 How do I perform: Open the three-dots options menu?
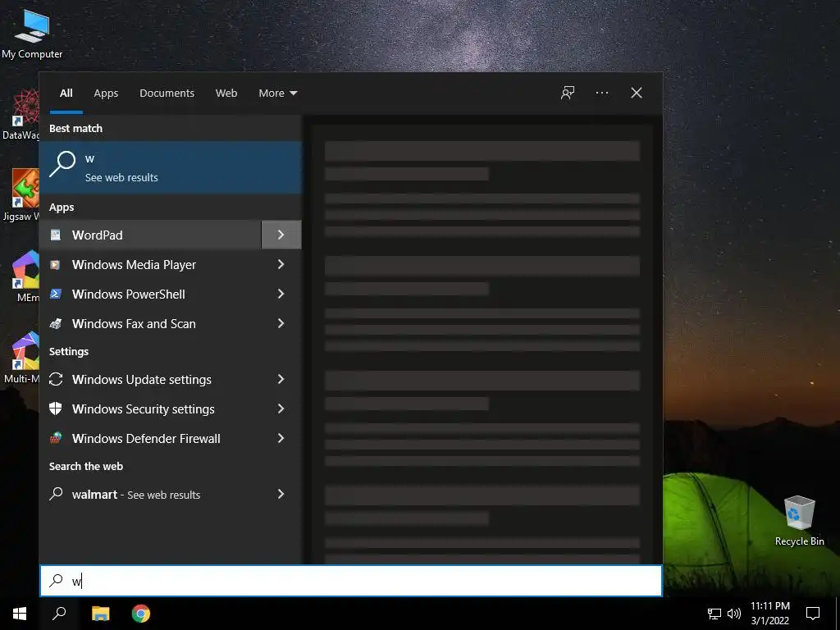point(602,93)
